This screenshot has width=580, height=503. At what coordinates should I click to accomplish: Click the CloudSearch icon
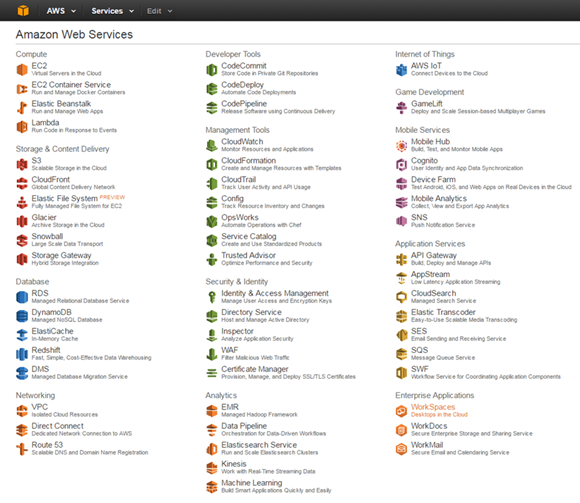pos(402,297)
